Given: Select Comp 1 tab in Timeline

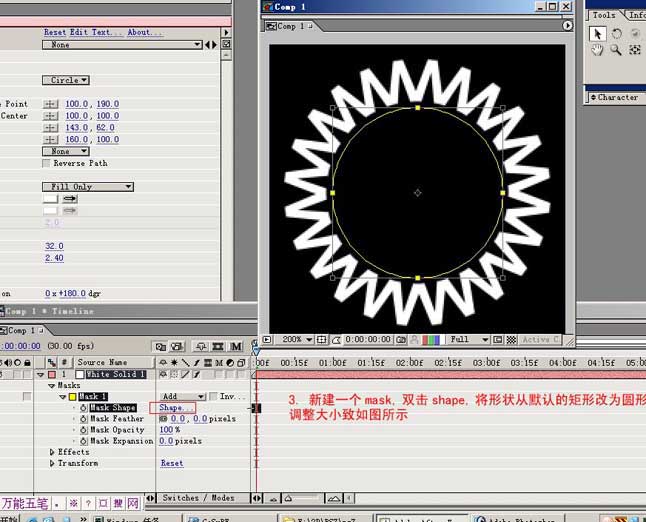Looking at the screenshot, I should pos(22,330).
